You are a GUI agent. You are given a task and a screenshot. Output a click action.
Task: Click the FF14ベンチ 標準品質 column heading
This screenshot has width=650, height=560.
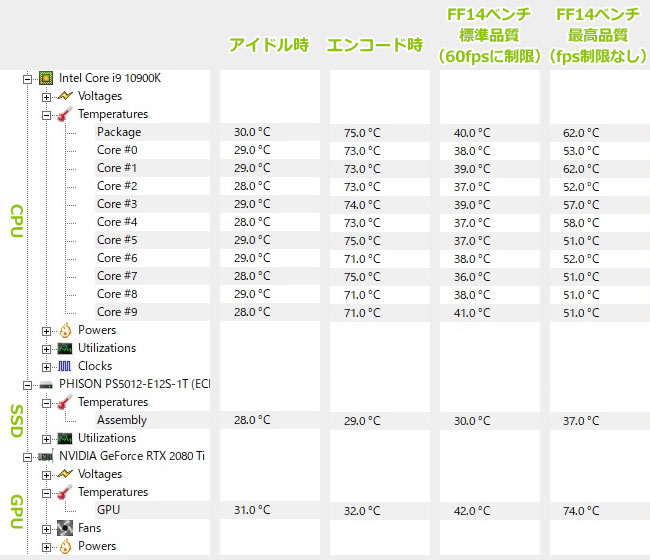click(489, 35)
